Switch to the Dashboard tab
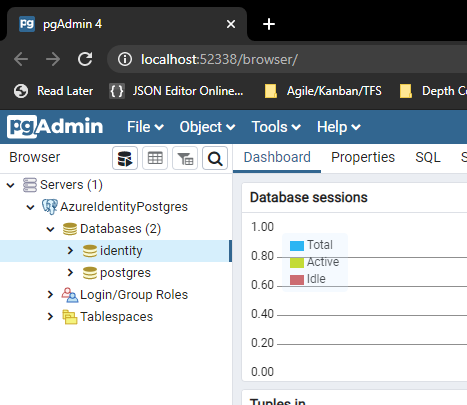 tap(277, 157)
